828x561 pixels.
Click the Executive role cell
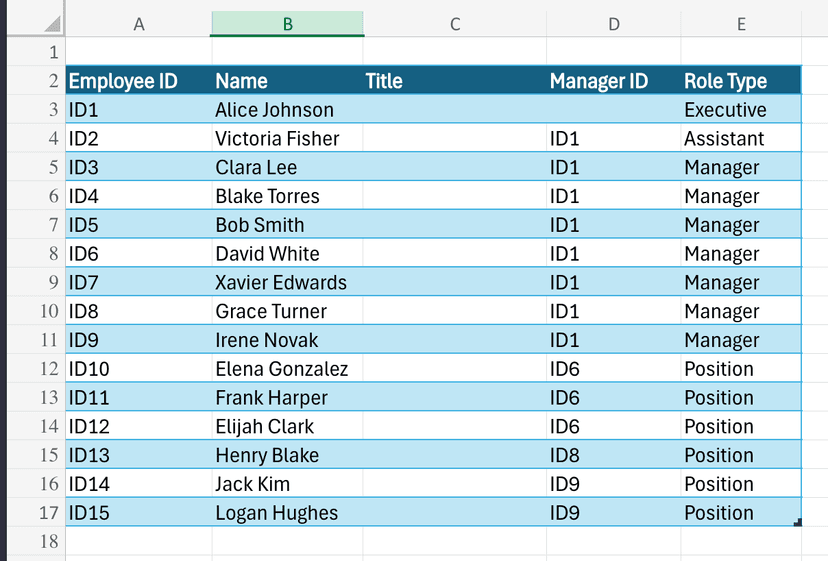pos(741,110)
